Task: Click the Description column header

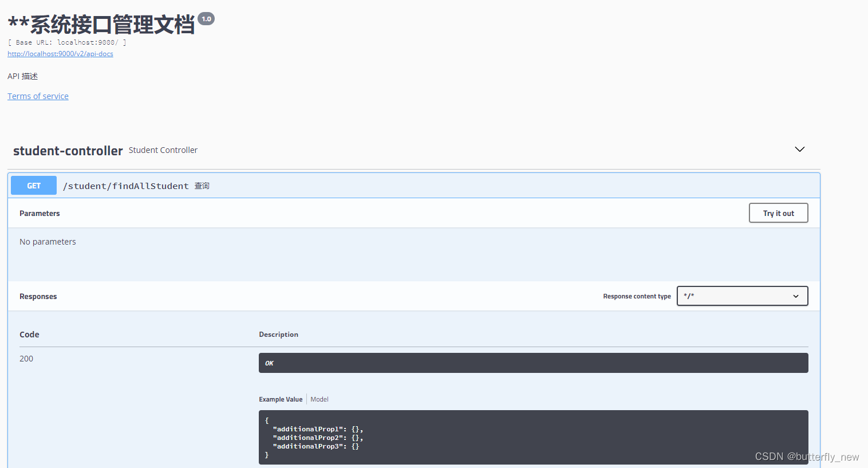Action: tap(278, 335)
